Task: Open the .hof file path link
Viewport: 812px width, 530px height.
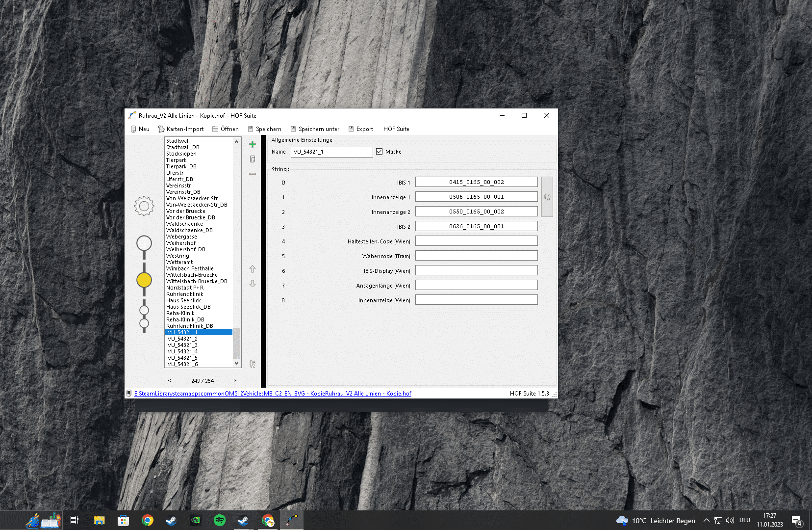Action: click(273, 394)
